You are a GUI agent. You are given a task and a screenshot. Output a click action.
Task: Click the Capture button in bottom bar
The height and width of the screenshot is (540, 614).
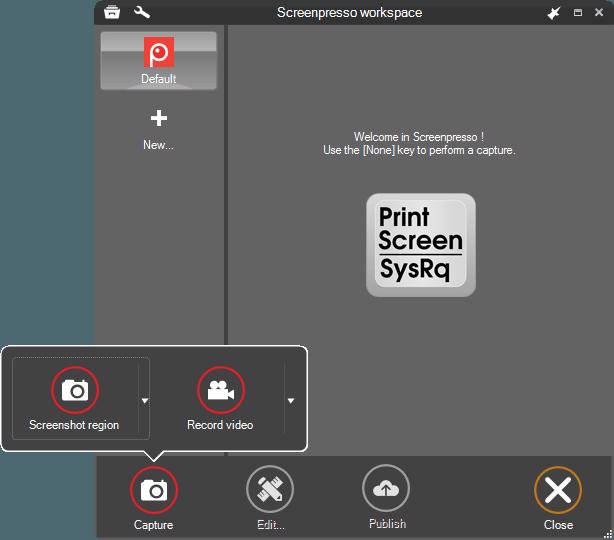(154, 498)
